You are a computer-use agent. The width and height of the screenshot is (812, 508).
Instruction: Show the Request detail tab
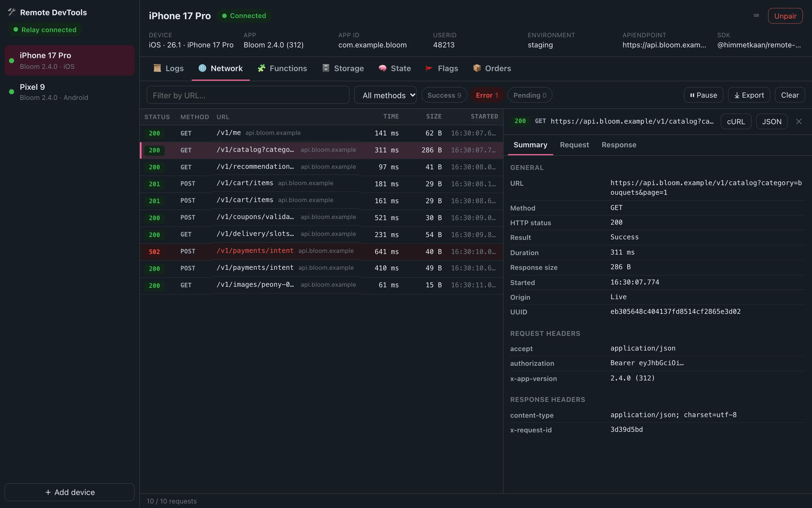574,145
